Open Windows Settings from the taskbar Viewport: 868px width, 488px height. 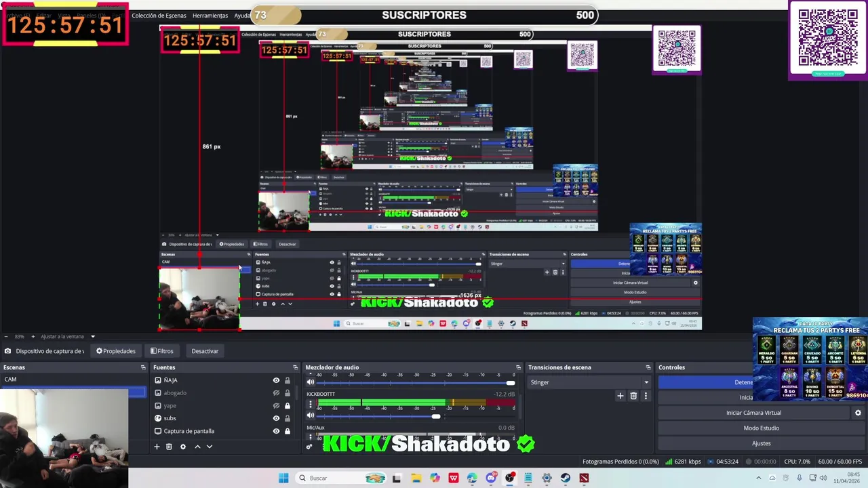(547, 478)
